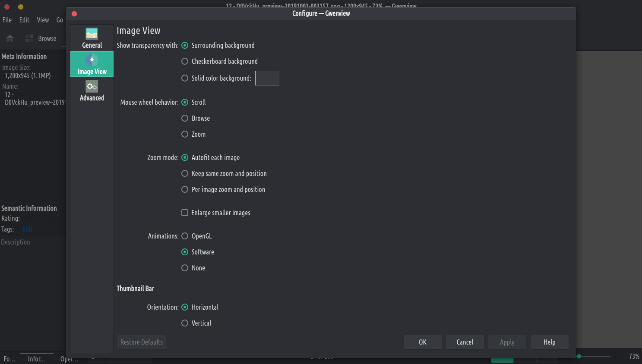
Task: Set animations to None
Action: tap(193, 268)
